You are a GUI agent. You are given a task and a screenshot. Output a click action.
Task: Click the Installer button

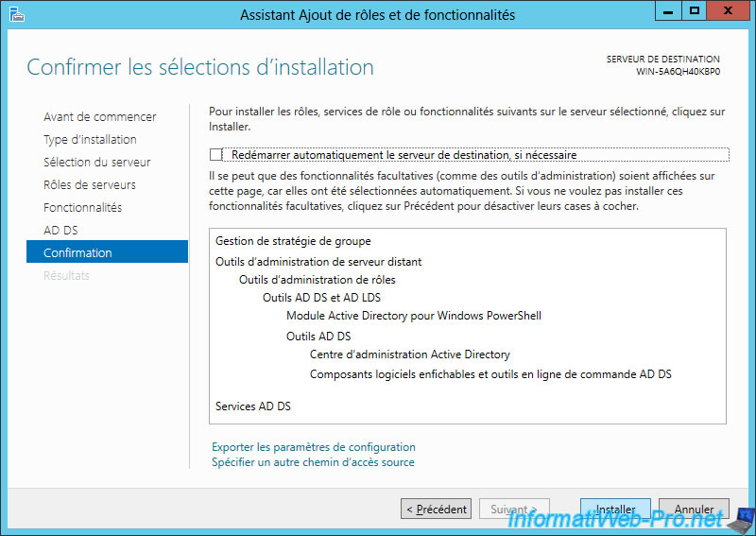click(x=615, y=509)
